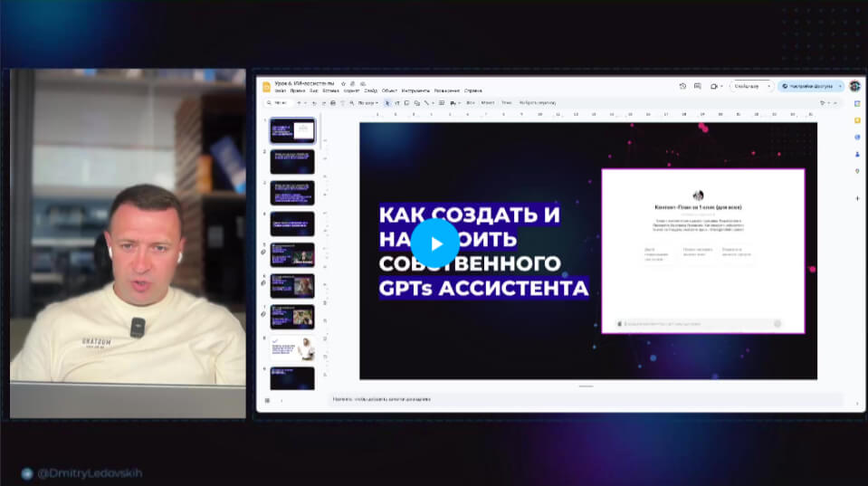
Task: Open the Calendar side panel icon
Action: click(x=857, y=103)
